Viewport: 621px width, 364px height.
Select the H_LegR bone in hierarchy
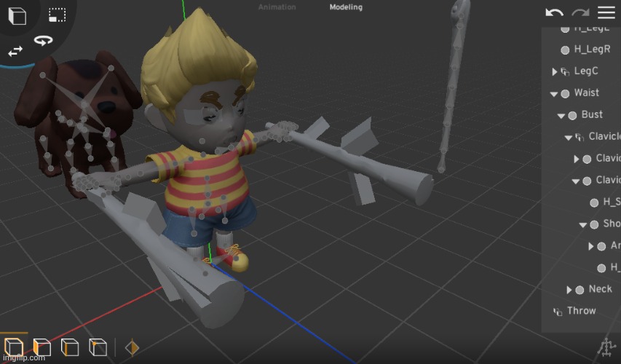pyautogui.click(x=590, y=50)
